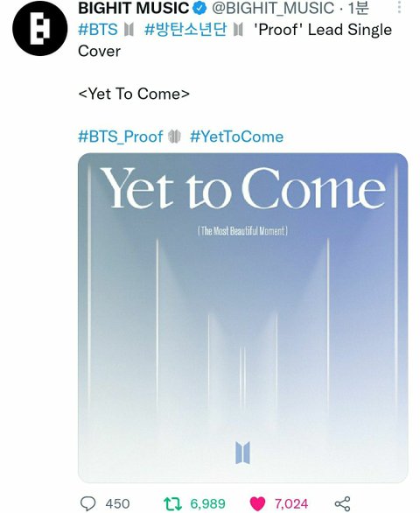The height and width of the screenshot is (513, 420).
Task: Click the @BIGHIT_MUSIC handle
Action: 273,8
